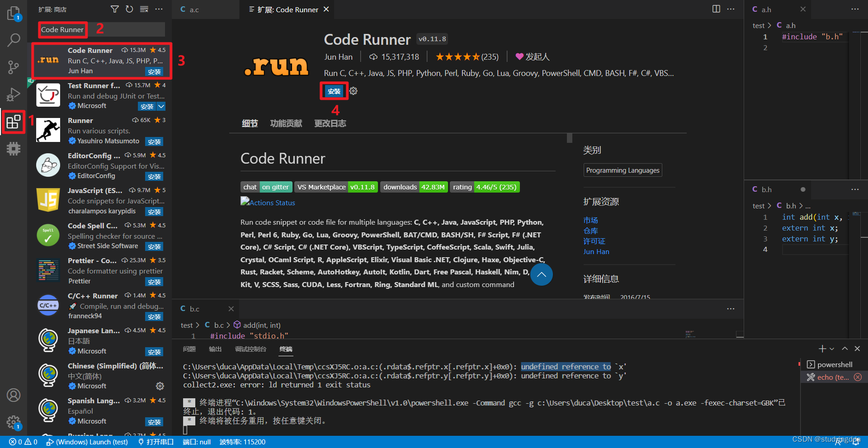Viewport: 868px width, 448px height.
Task: Close the b.c editor tab
Action: click(x=231, y=309)
